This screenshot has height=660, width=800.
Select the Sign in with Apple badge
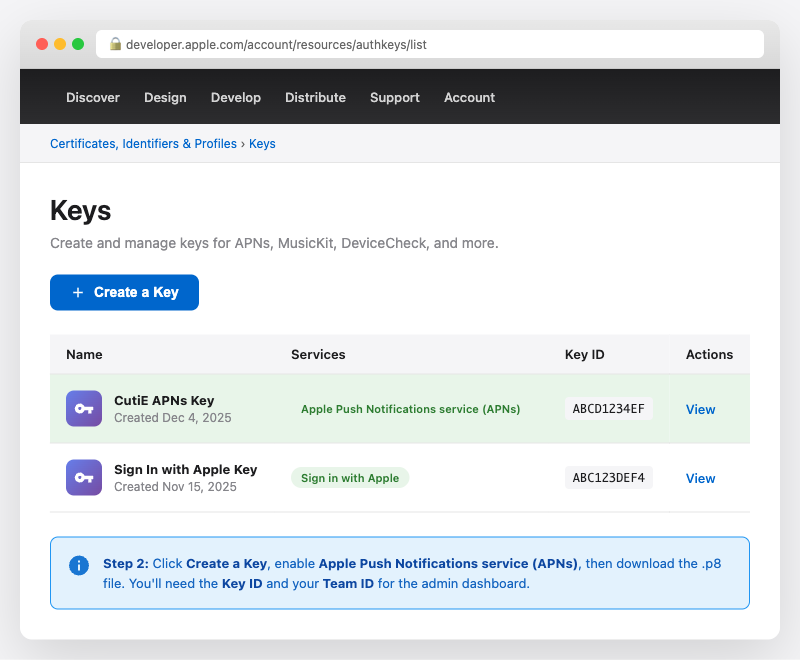(350, 478)
